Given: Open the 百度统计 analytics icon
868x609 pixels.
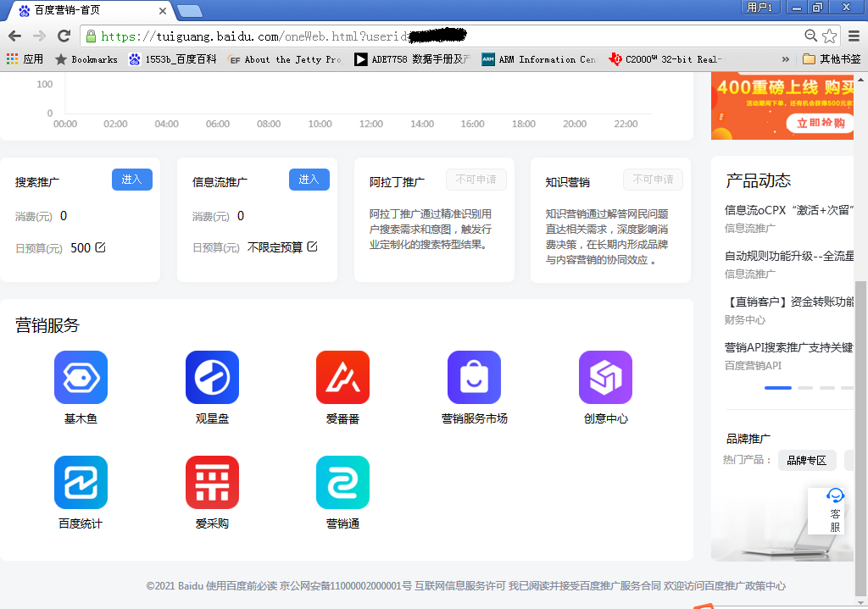Looking at the screenshot, I should pos(81,482).
